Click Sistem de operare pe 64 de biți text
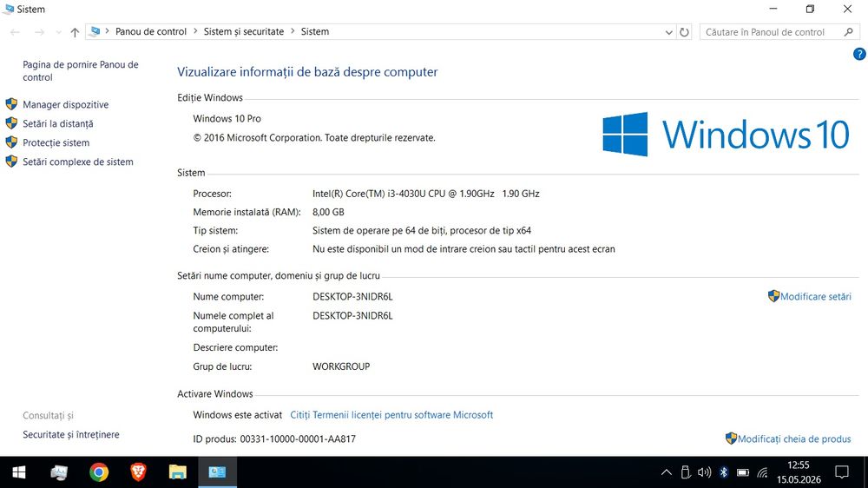This screenshot has height=488, width=868. [422, 231]
